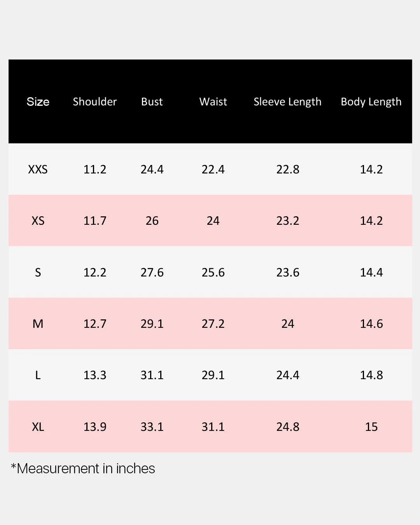The image size is (420, 525).
Task: Select the L shoulder value 13.3
Action: point(94,375)
